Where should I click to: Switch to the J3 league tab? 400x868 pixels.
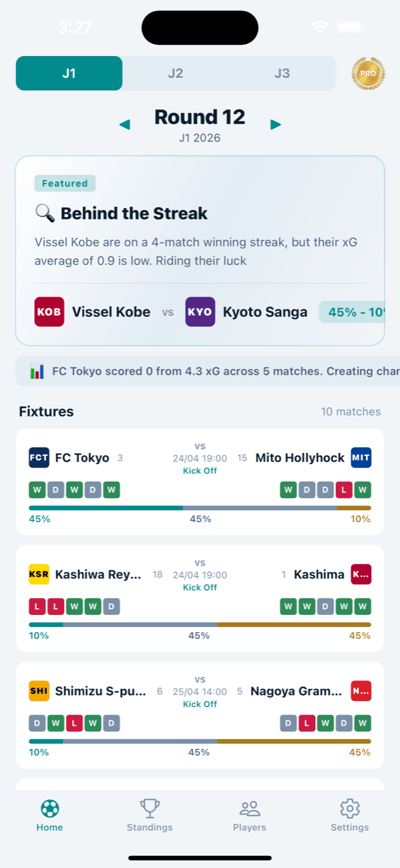pos(282,73)
